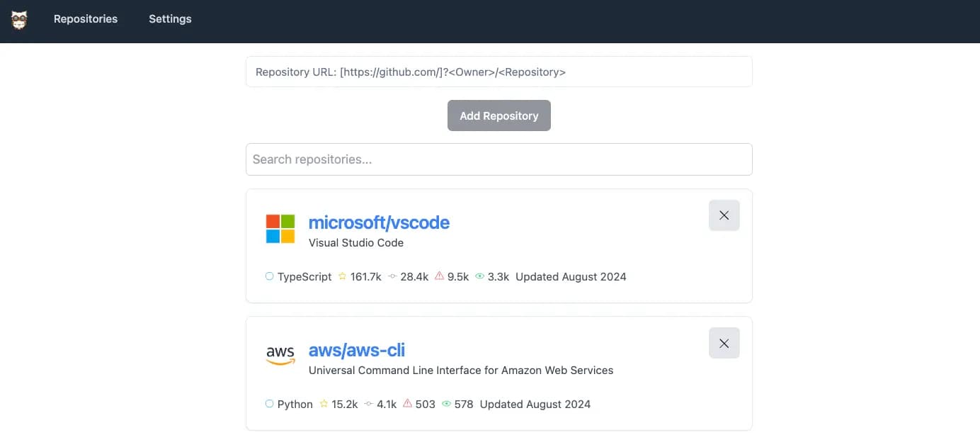Click the Microsoft logo in vscode card
Viewport: 980px width, 435px height.
280,229
